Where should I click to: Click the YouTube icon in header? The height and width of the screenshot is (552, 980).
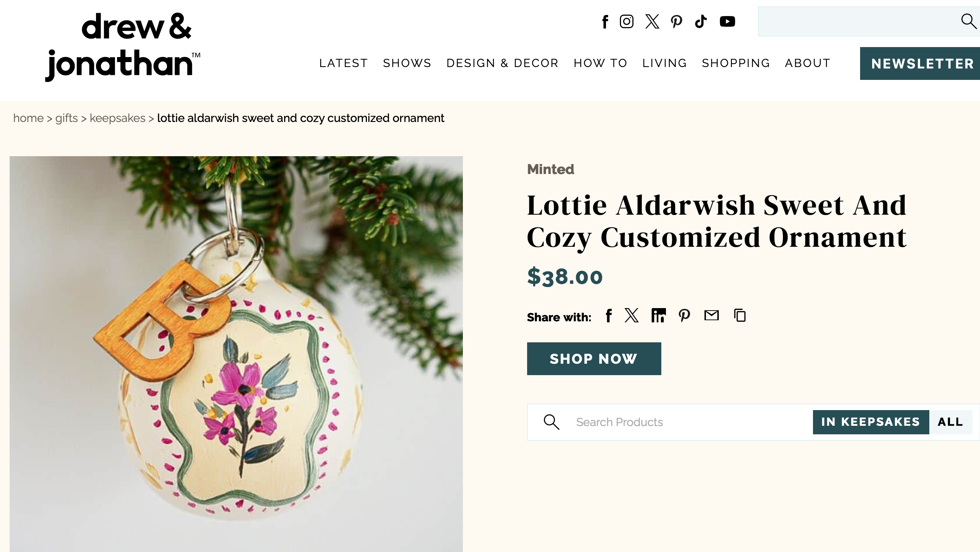(727, 22)
